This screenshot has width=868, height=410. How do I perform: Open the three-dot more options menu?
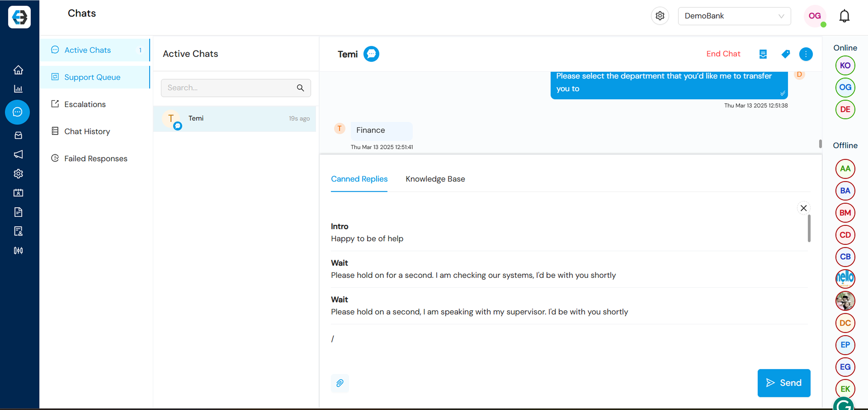tap(806, 54)
